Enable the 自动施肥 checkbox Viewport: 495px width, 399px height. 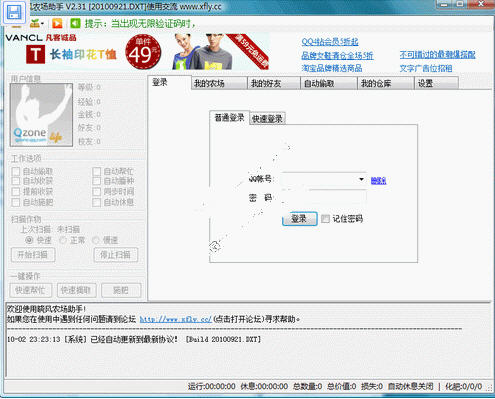(16, 202)
